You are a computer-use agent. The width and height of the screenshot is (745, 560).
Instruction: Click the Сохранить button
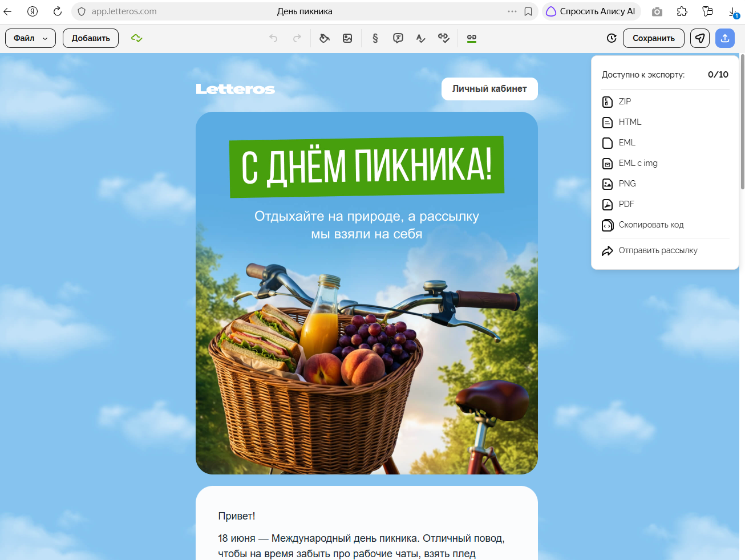tap(654, 38)
